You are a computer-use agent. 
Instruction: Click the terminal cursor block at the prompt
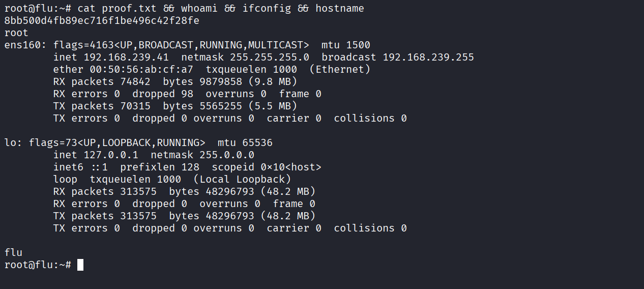pos(80,265)
